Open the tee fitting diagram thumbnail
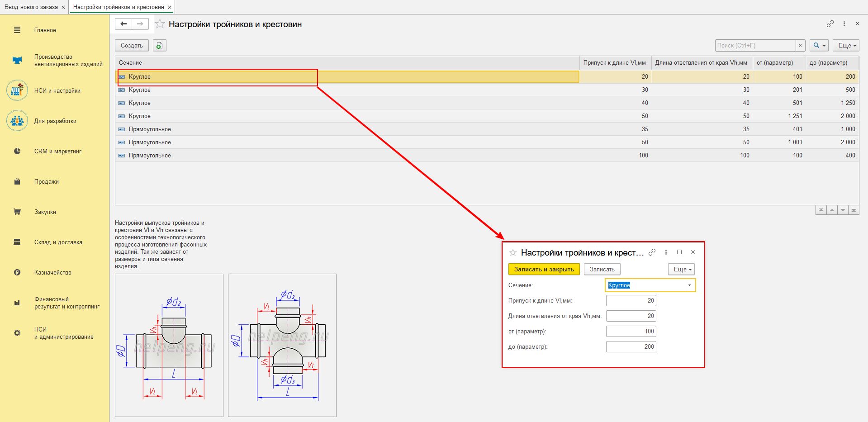 pyautogui.click(x=169, y=345)
